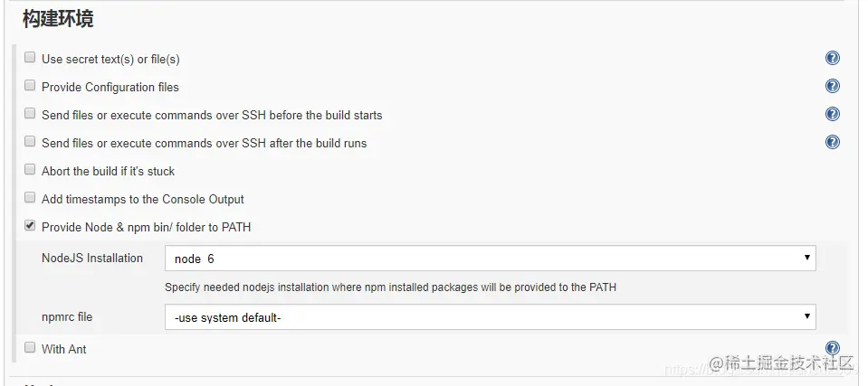The width and height of the screenshot is (868, 386).
Task: Click the Add timestamps to the Console Output label
Action: 142,199
